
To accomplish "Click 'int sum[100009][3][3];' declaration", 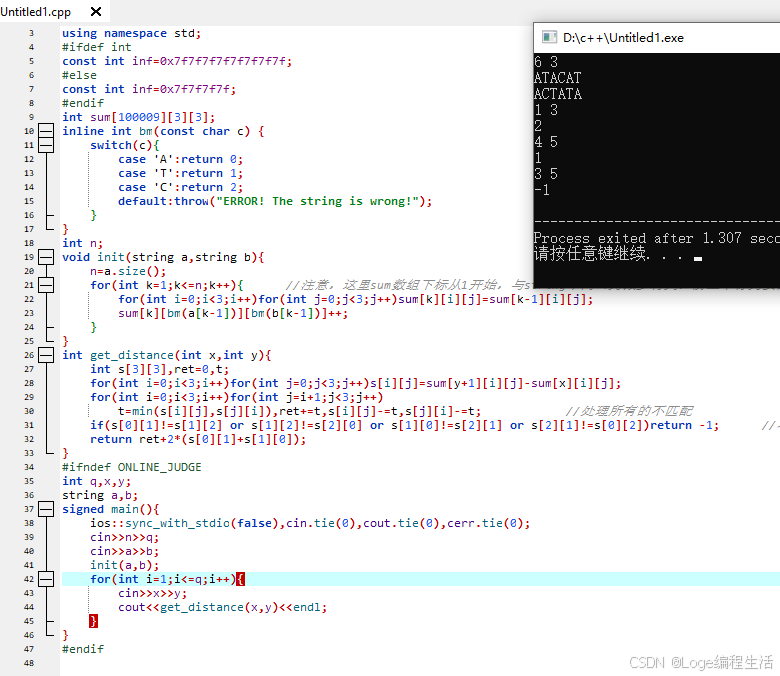I will (139, 117).
